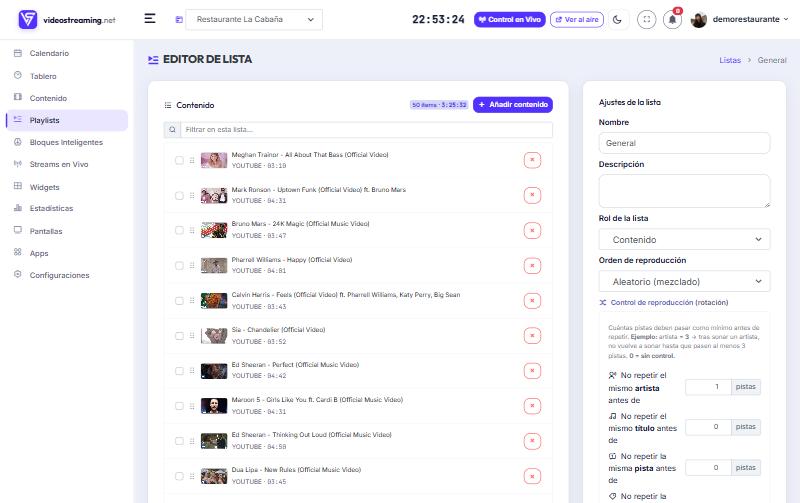Click the misma pista number field
800x503 pixels.
point(708,467)
